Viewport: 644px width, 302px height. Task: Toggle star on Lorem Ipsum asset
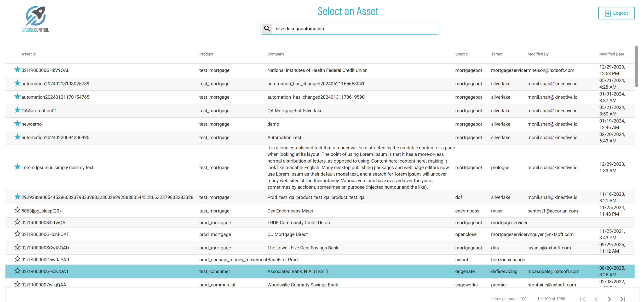17,167
